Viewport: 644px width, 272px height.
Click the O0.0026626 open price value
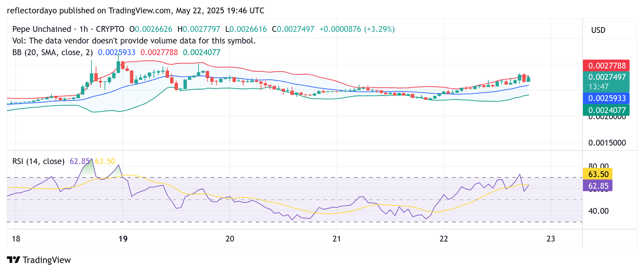coord(151,29)
